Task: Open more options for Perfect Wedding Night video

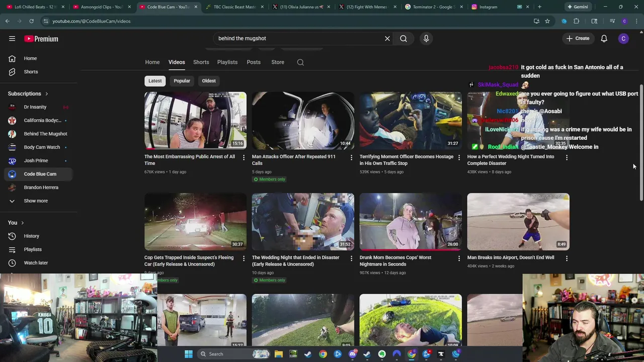Action: point(567,157)
